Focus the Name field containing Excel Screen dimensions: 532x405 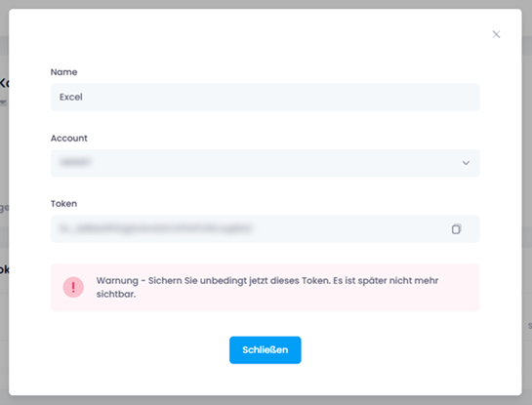coord(265,97)
